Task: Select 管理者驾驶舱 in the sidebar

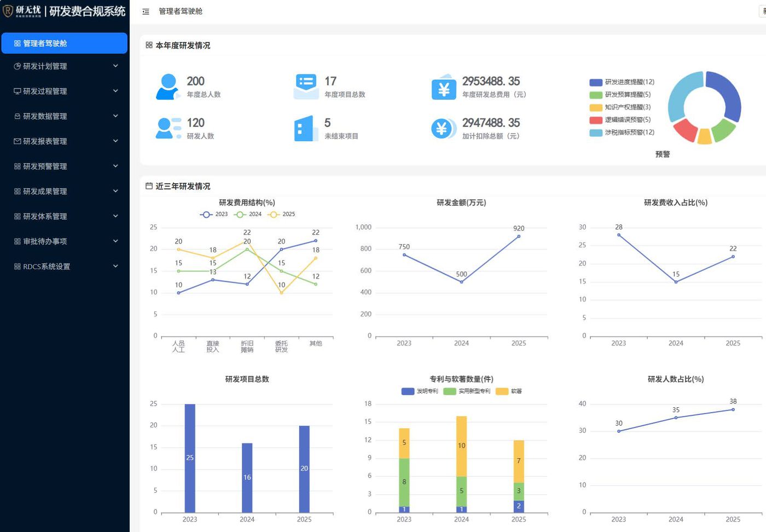Action: click(65, 43)
